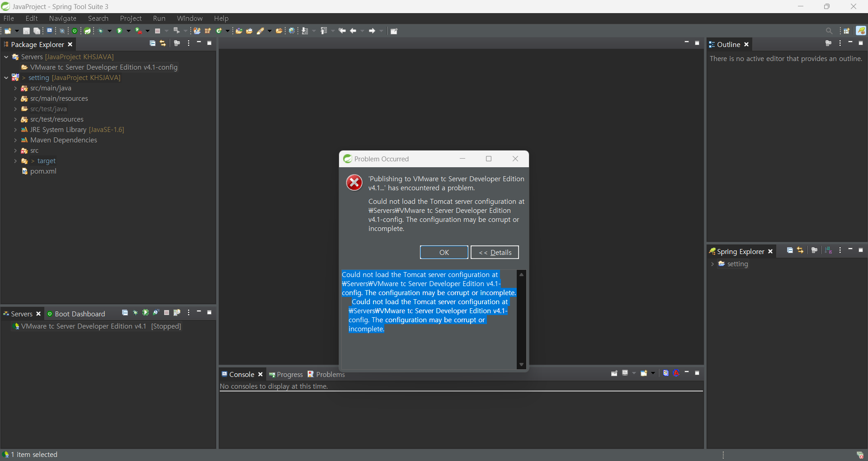
Task: Click the Debug bug icon in main toolbar
Action: click(x=101, y=31)
